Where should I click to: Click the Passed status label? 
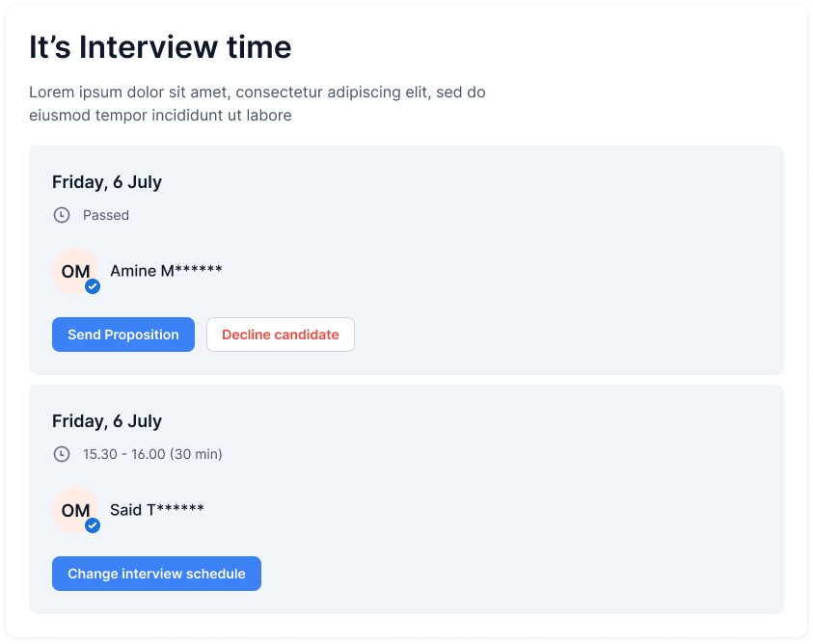[x=106, y=215]
